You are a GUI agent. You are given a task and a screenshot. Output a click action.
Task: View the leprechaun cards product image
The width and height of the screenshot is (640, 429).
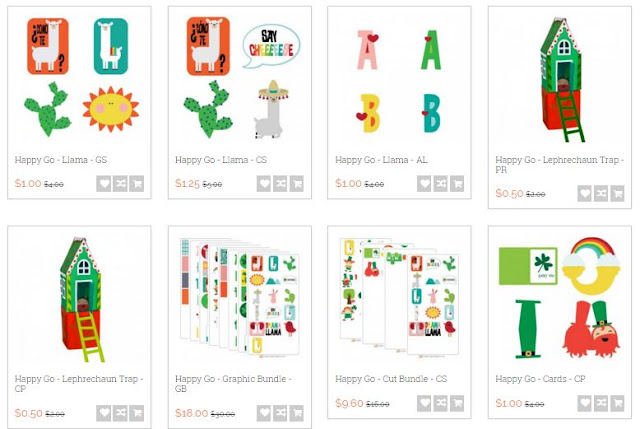pyautogui.click(x=559, y=298)
